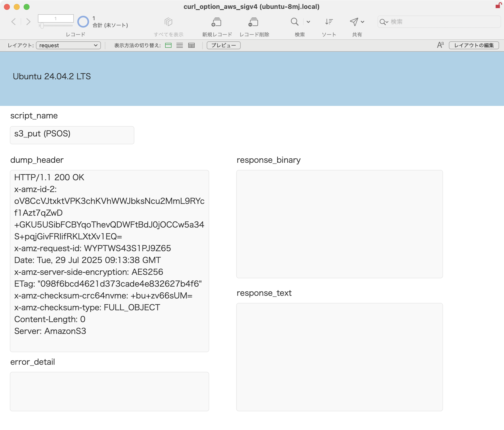The height and width of the screenshot is (430, 504).
Task: Click the プレビュー preview button
Action: point(223,45)
